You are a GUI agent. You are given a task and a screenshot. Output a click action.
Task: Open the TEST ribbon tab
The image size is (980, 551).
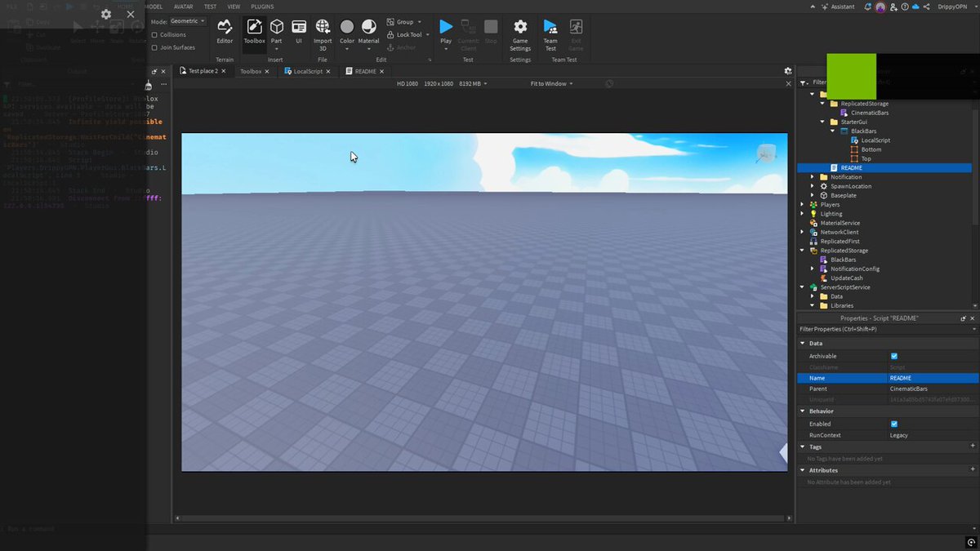point(210,7)
